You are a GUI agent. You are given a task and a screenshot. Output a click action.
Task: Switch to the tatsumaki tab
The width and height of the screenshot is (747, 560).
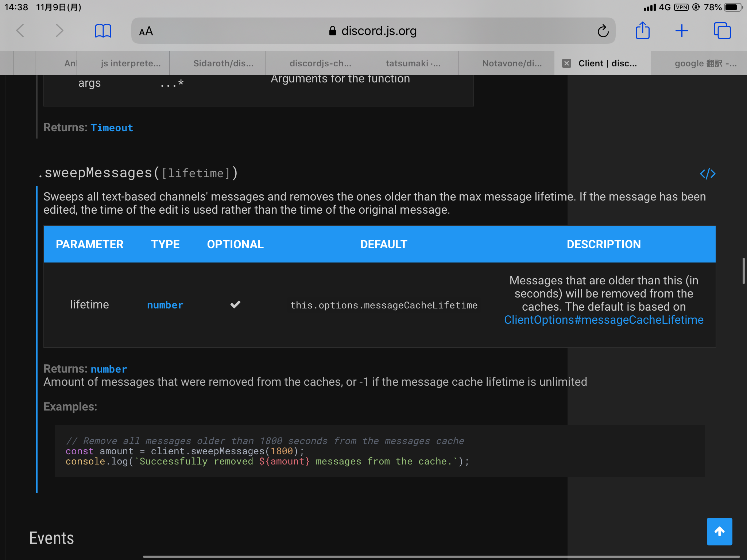413,63
